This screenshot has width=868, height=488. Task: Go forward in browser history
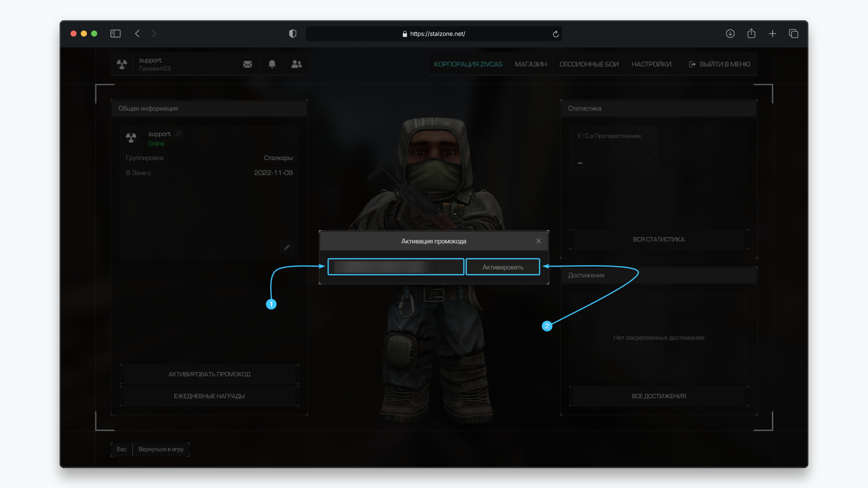pyautogui.click(x=154, y=34)
